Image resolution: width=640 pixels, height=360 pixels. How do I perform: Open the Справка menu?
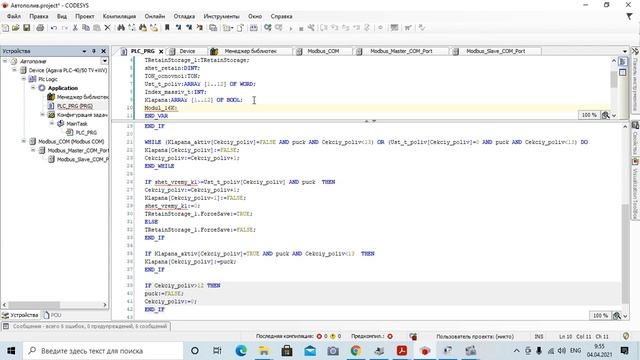point(281,16)
